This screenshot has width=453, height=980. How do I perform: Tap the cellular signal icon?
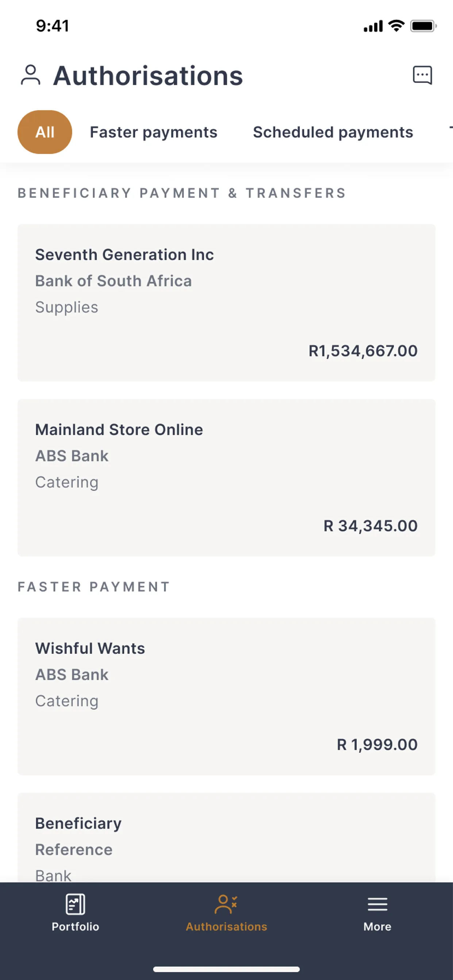point(373,27)
